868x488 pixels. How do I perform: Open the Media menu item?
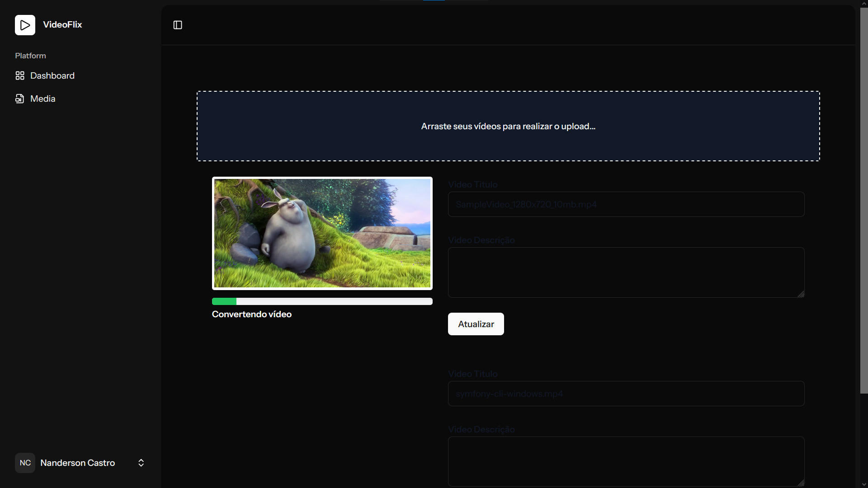[x=80, y=99]
